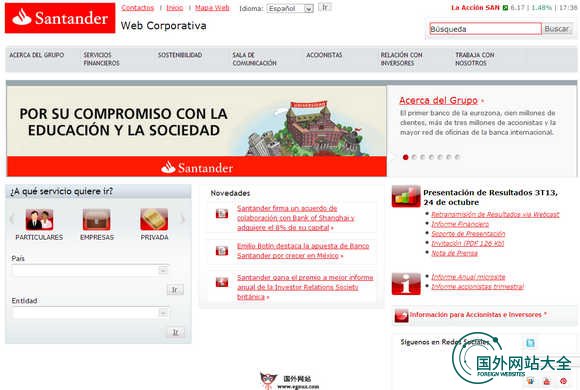Open the Sostenibilidad menu
The height and width of the screenshot is (390, 580).
180,55
